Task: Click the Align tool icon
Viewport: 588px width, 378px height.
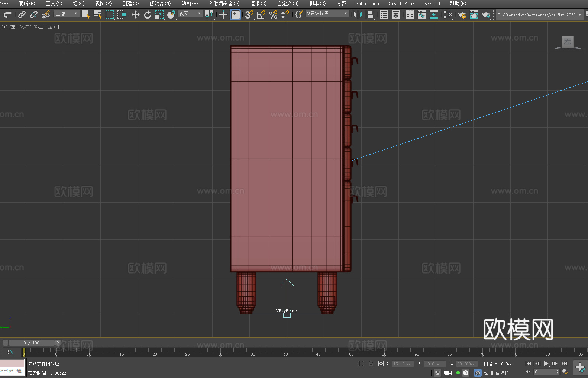Action: 370,14
